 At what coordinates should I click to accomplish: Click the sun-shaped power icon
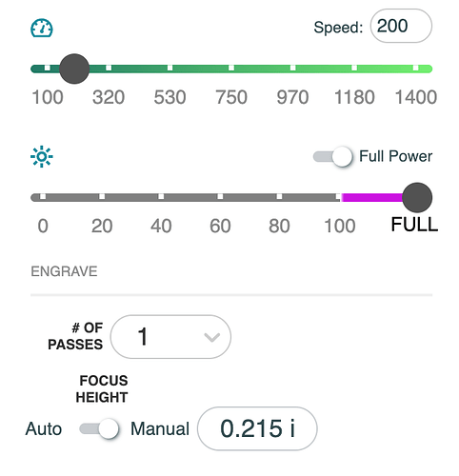coord(42,156)
